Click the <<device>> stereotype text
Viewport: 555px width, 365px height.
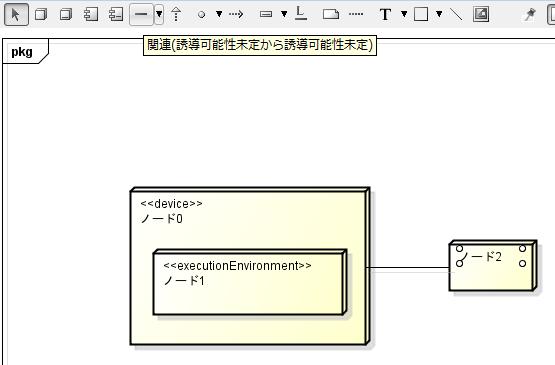tap(172, 204)
